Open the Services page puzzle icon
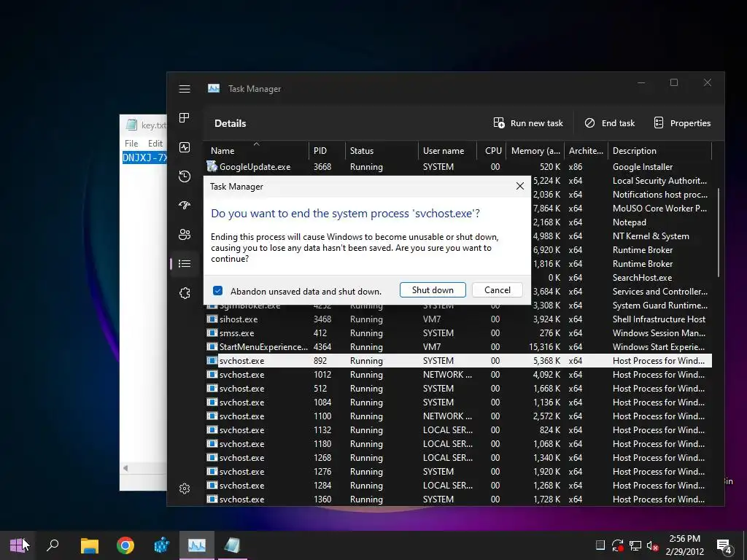747x560 pixels. tap(185, 293)
